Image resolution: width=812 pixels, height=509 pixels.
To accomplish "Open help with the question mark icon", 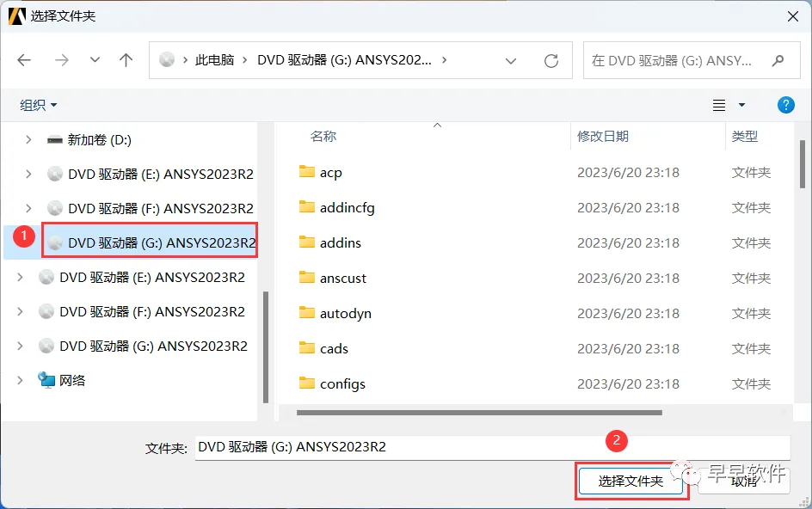I will coord(785,105).
